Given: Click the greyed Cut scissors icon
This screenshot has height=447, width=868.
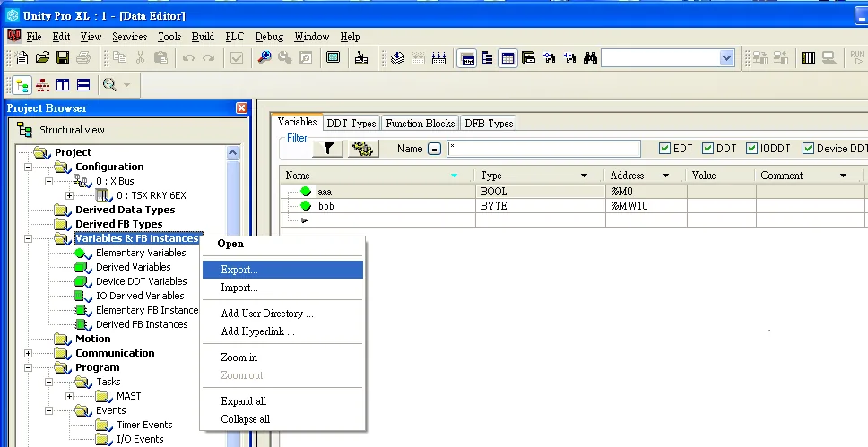Looking at the screenshot, I should [140, 57].
